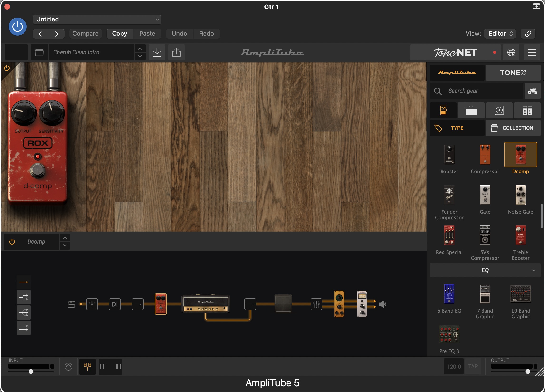Image resolution: width=545 pixels, height=392 pixels.
Task: Select the cabinet speaker category icon
Action: (x=499, y=110)
